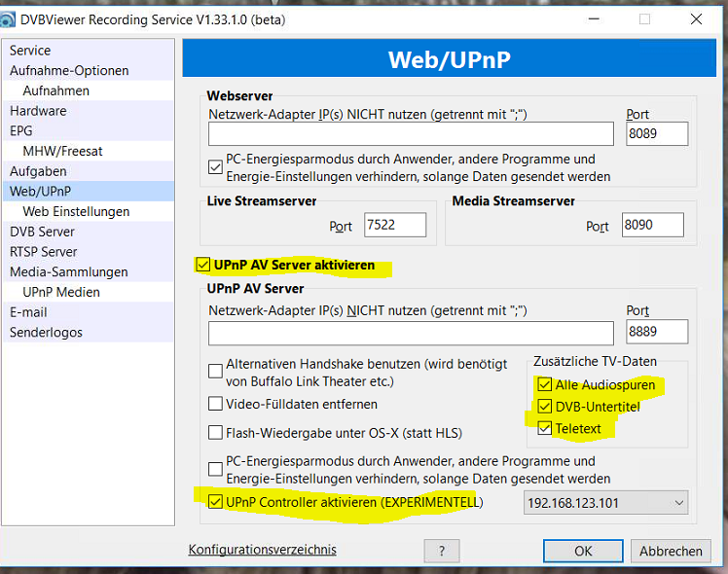Select the EPG sidebar entry
The height and width of the screenshot is (574, 728).
point(89,131)
